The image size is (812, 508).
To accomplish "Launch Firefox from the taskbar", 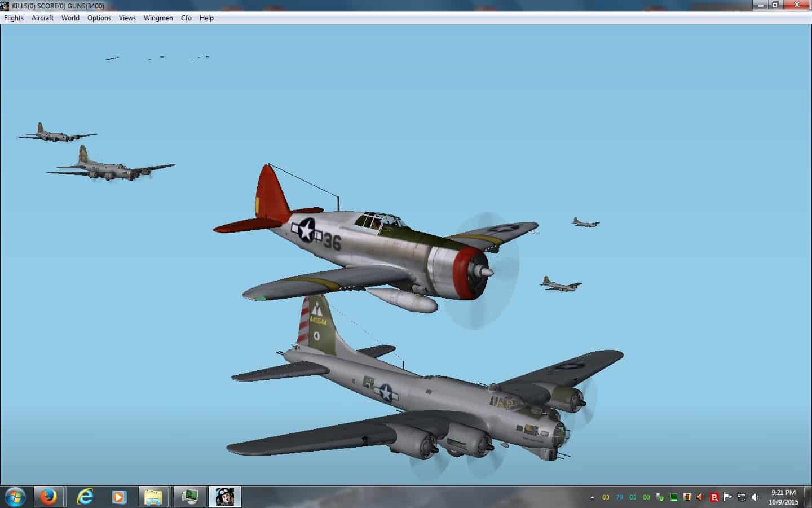I will point(49,497).
